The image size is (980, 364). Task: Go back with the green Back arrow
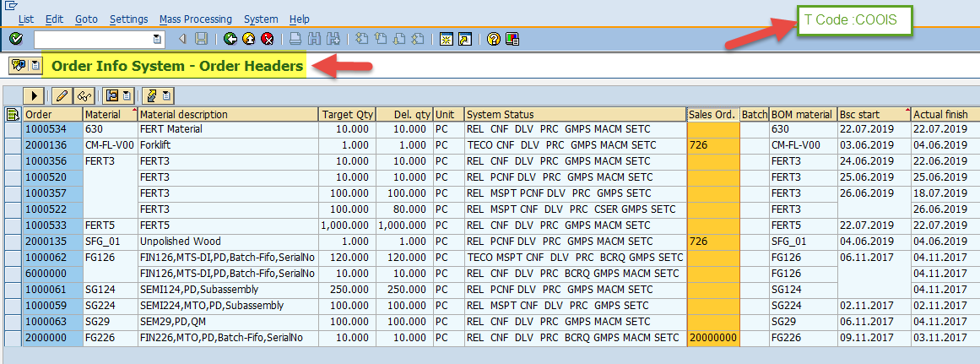click(230, 39)
